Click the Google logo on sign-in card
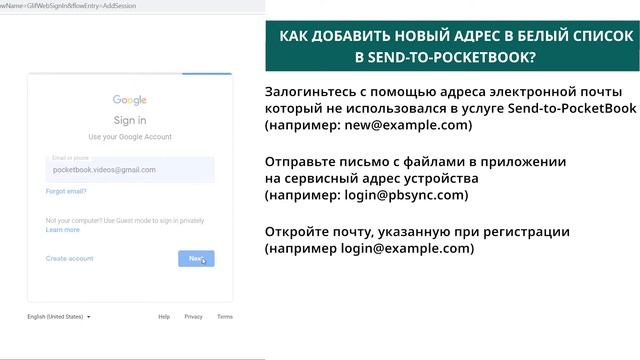Viewport: 640px width, 360px height. point(129,100)
